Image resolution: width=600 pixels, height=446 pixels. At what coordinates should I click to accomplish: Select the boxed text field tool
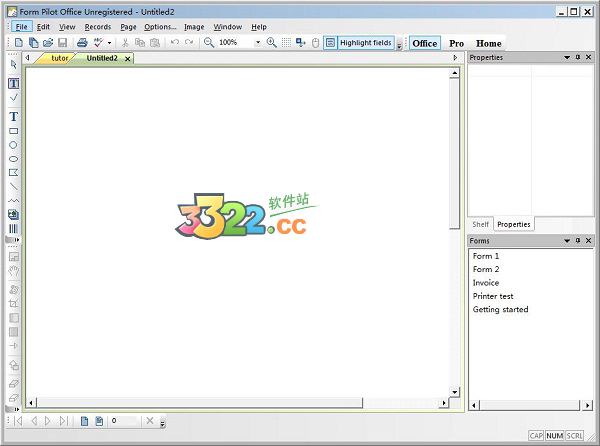point(14,83)
